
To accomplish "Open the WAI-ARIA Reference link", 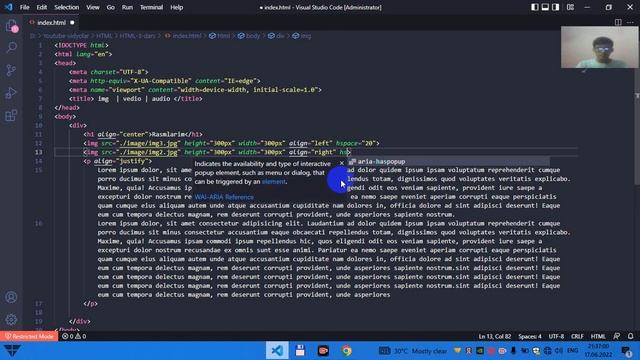I will tap(224, 197).
